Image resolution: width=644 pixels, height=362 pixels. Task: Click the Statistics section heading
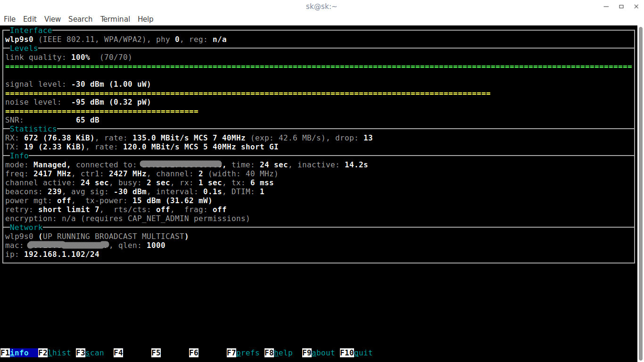click(33, 129)
